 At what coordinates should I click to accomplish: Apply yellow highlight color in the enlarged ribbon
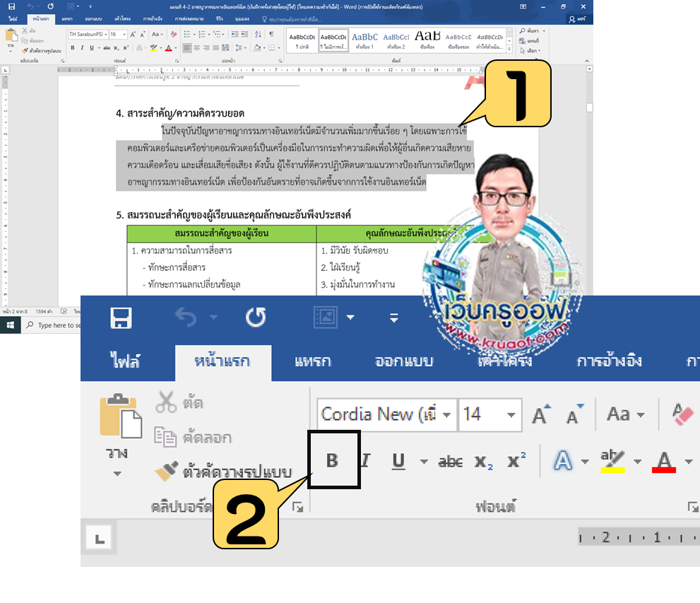(x=612, y=461)
